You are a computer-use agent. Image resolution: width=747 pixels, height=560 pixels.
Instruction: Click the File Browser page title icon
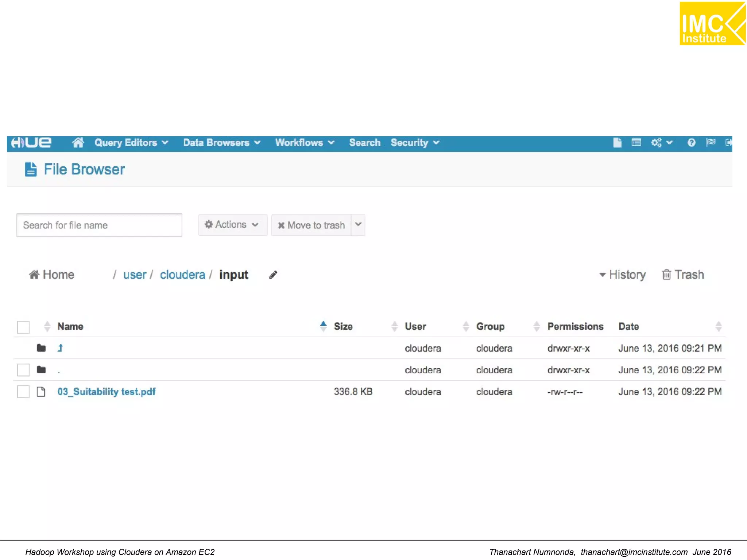click(31, 169)
